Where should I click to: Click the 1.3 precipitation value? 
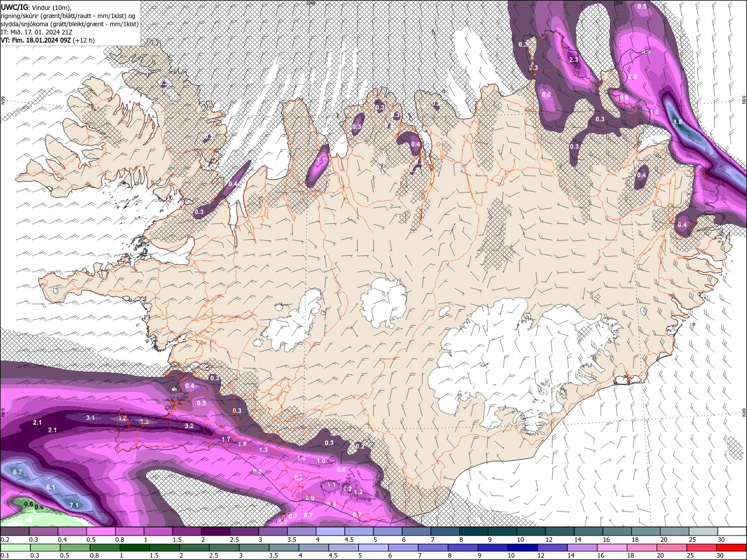coord(263,450)
